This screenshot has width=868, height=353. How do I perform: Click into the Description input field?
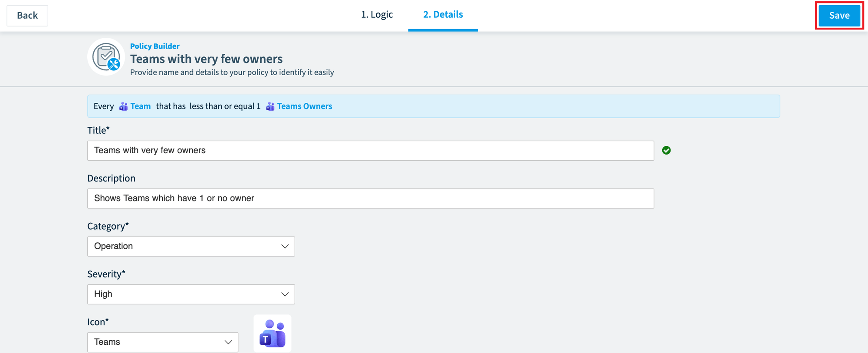click(371, 198)
